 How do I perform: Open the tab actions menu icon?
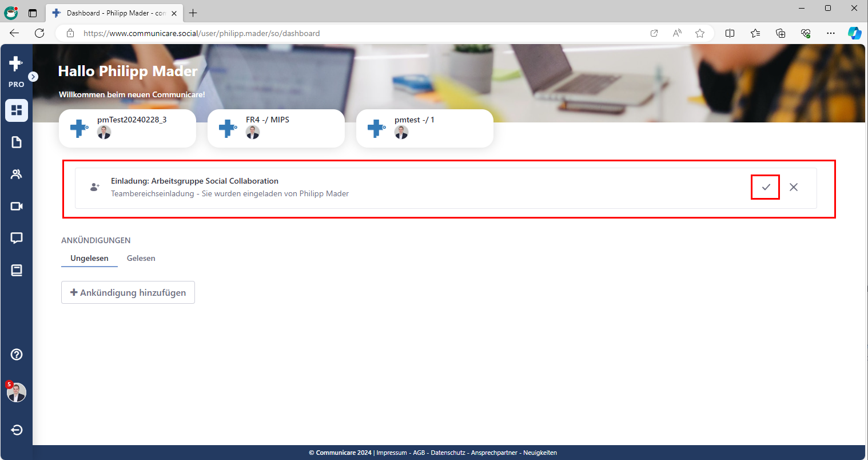point(33,13)
